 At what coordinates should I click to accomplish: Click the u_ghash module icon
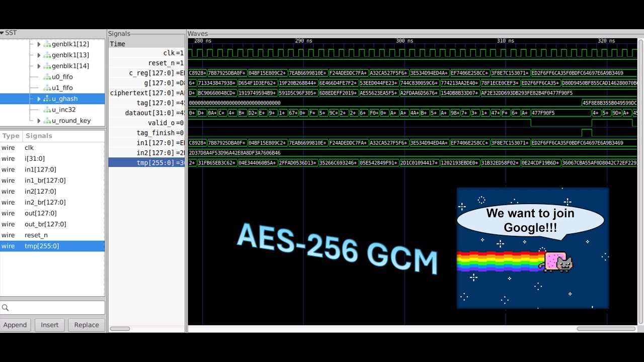[x=47, y=99]
